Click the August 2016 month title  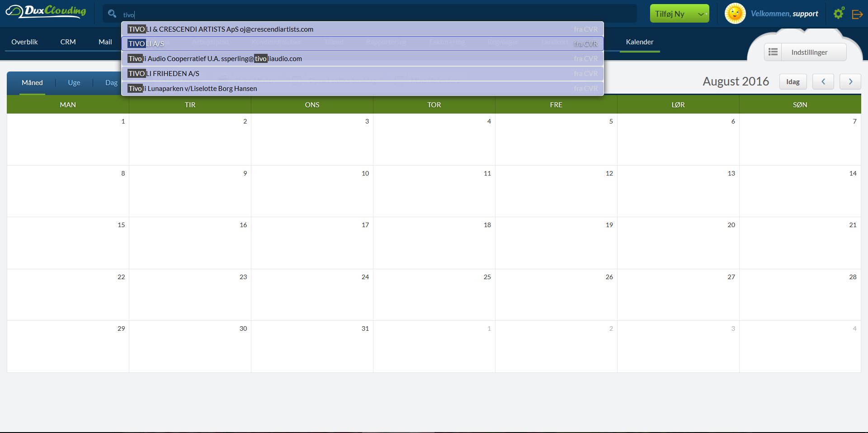click(x=736, y=81)
